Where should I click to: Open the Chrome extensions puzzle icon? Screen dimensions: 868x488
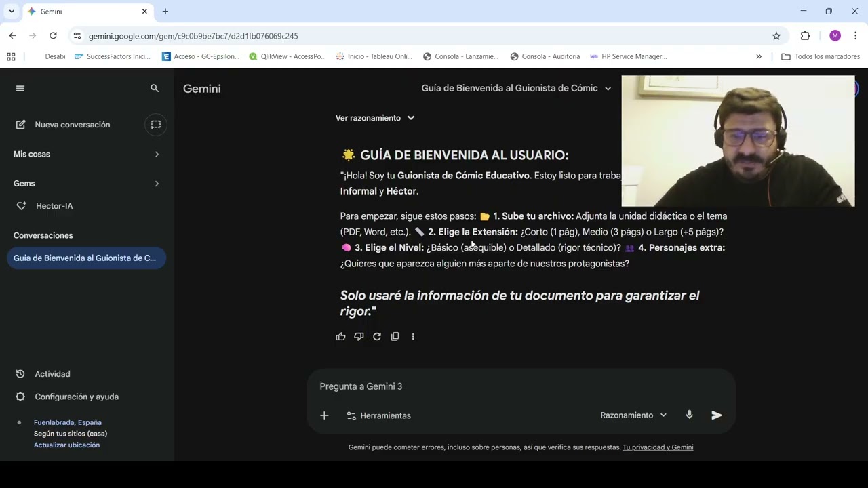[x=806, y=36]
